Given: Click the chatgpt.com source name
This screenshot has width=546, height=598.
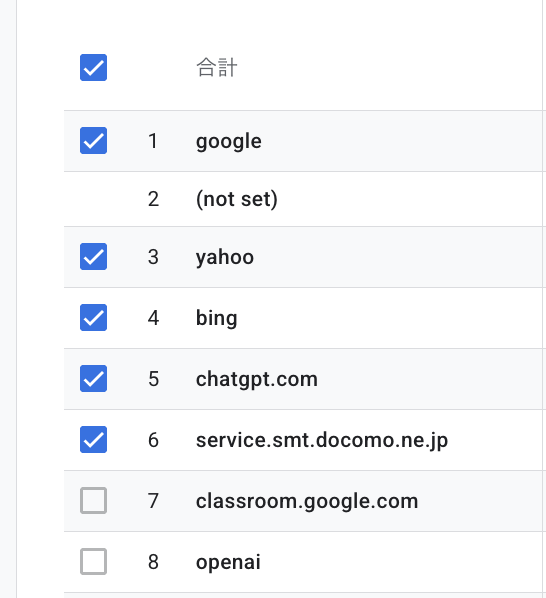Looking at the screenshot, I should pyautogui.click(x=257, y=379).
